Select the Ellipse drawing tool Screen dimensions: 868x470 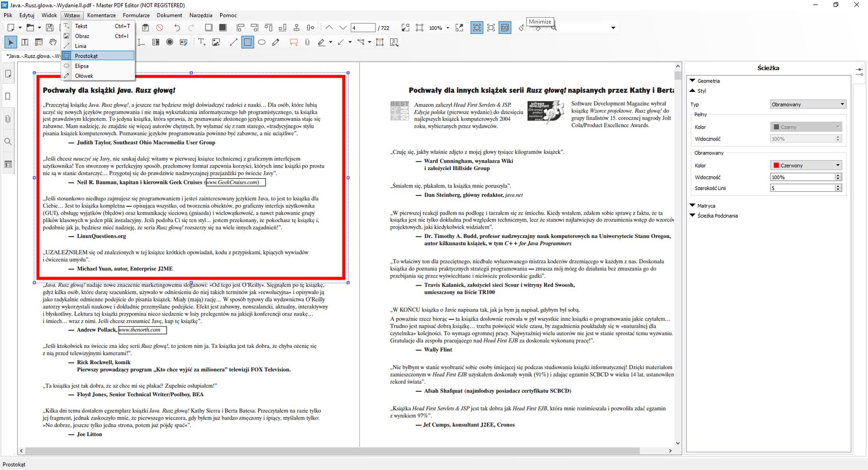(261, 42)
